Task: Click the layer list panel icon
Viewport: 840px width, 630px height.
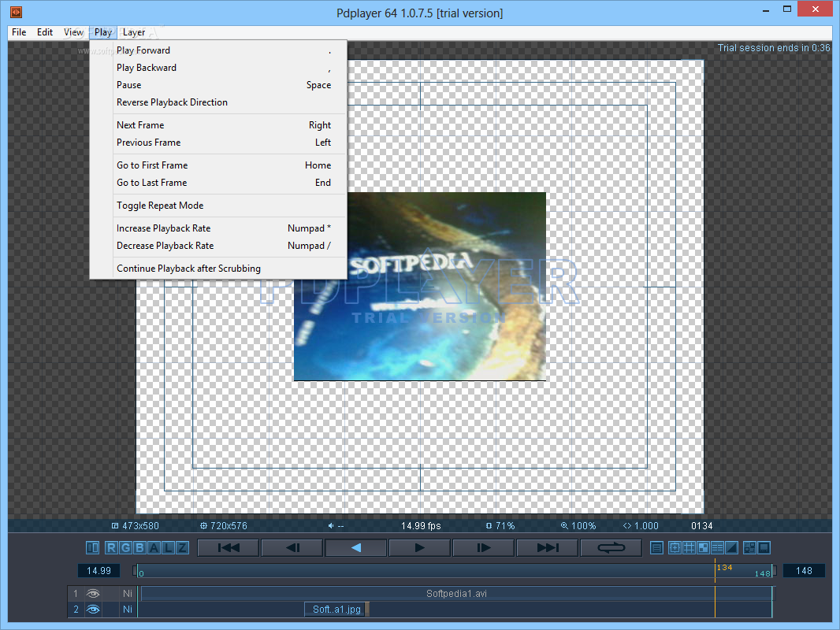Action: [656, 547]
